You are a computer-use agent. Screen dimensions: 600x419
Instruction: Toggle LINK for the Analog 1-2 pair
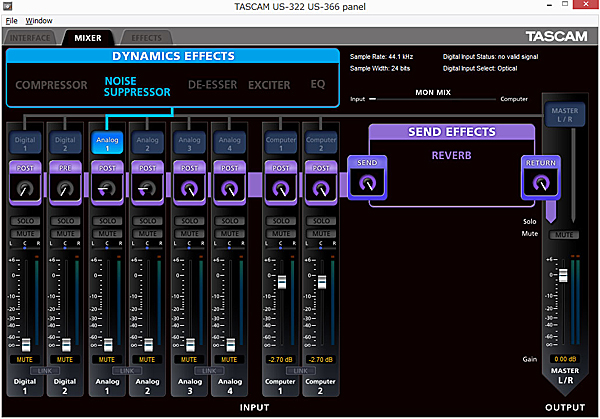pos(126,370)
